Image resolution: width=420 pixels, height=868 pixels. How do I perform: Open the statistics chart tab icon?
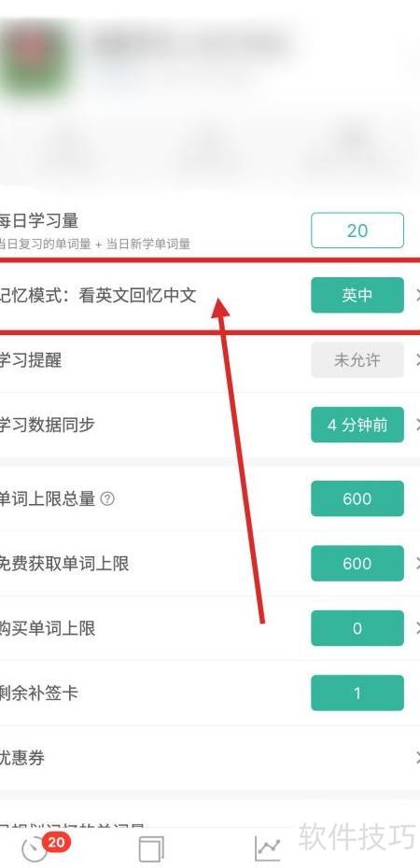(268, 848)
